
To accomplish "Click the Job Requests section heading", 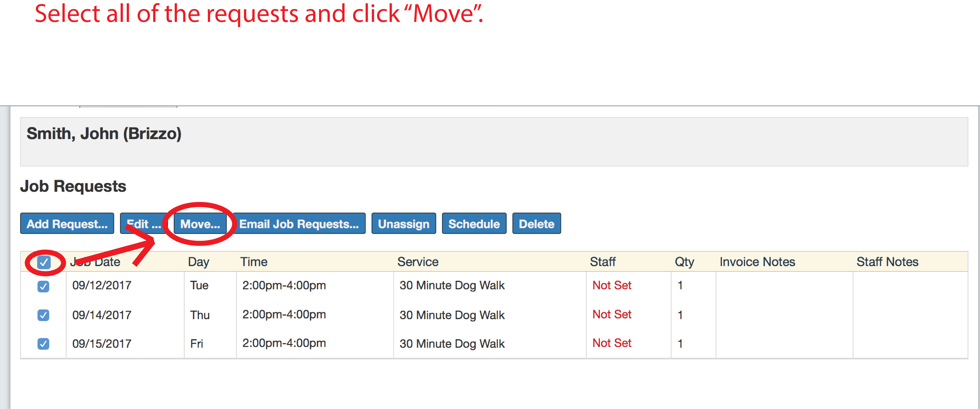I will (x=73, y=186).
